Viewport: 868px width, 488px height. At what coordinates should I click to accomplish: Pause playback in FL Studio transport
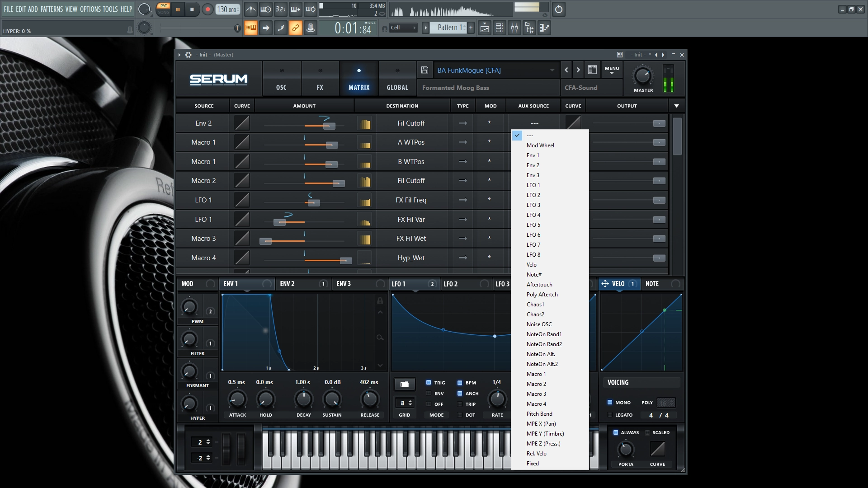pyautogui.click(x=178, y=9)
